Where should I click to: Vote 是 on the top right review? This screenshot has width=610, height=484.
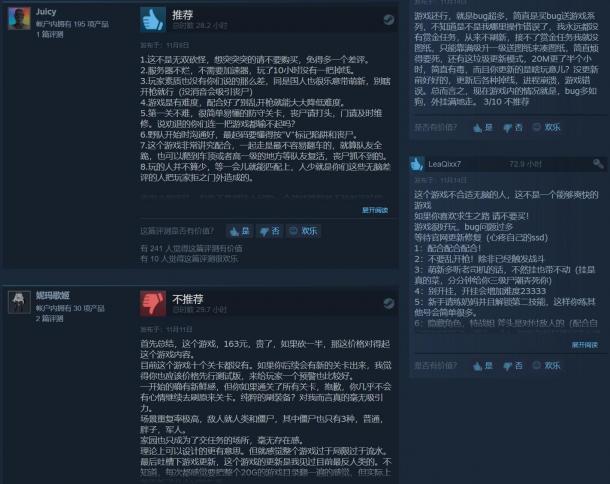click(483, 127)
